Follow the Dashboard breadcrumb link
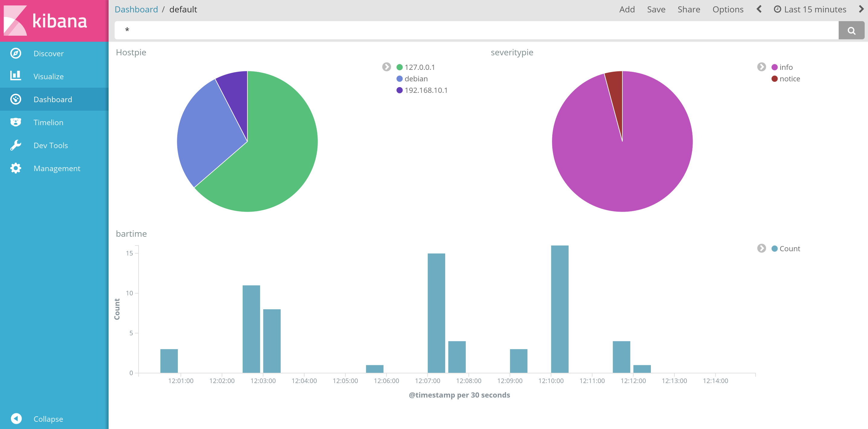868x429 pixels. pyautogui.click(x=136, y=9)
